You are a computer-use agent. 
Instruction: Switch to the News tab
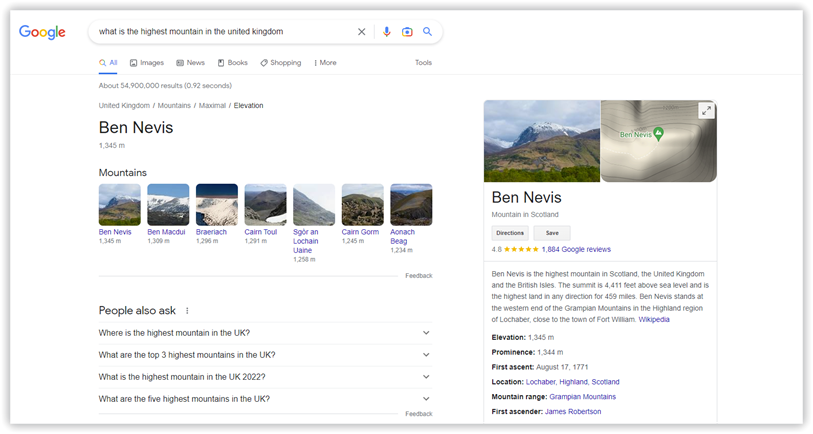click(190, 63)
